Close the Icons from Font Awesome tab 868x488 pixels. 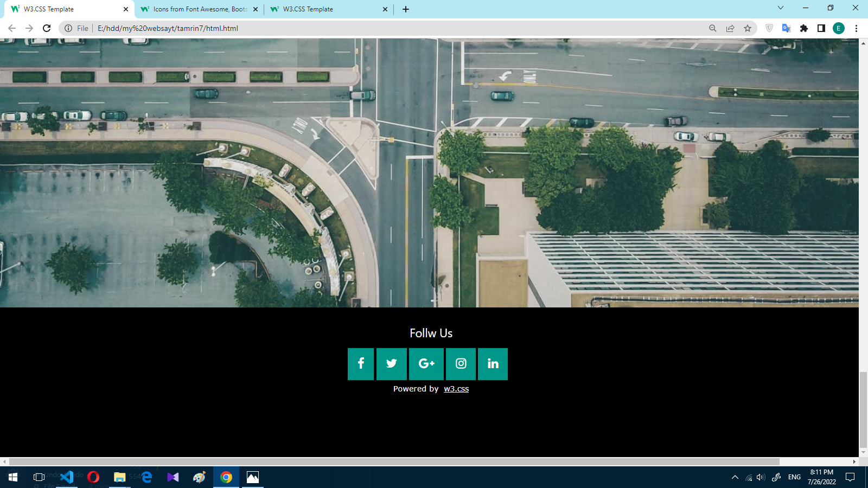256,9
